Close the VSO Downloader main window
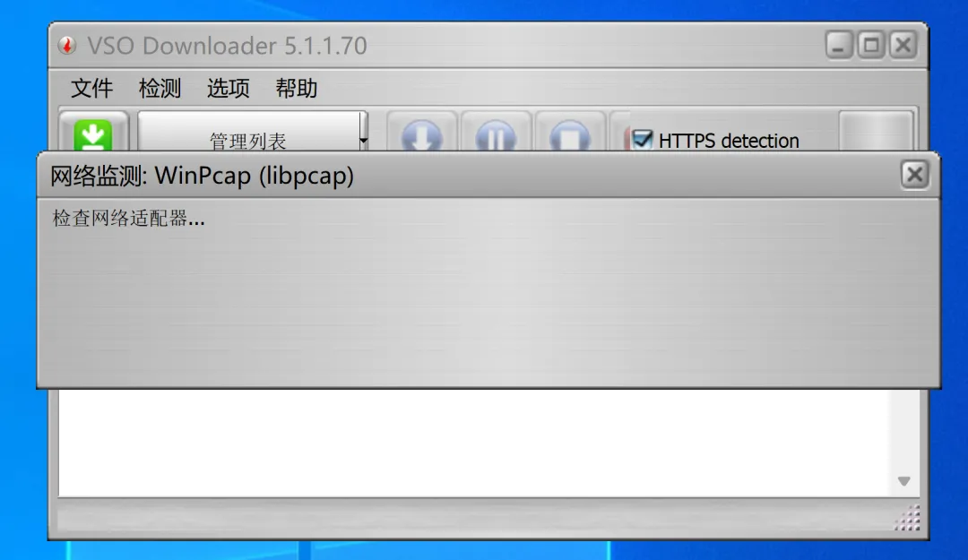 [903, 45]
